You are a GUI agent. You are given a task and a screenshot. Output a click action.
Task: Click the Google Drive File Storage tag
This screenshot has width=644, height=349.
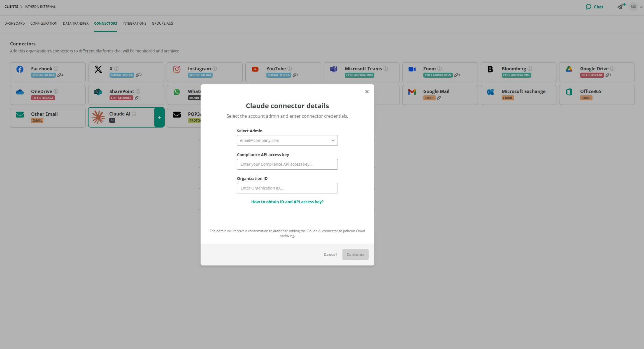[592, 75]
